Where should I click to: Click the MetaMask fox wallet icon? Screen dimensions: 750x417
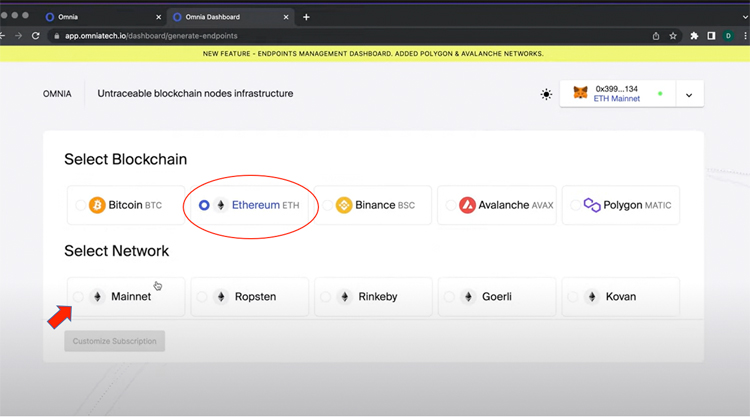click(580, 92)
